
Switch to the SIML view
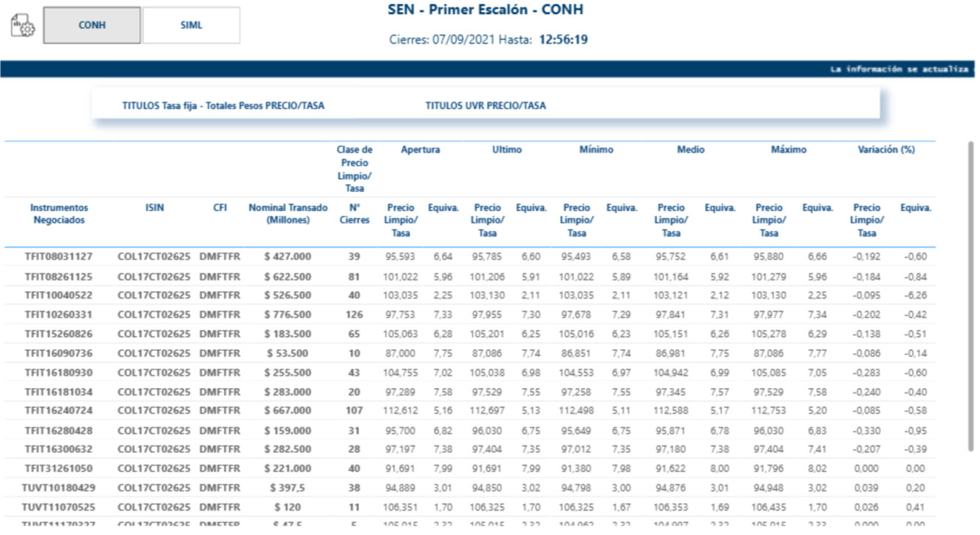pyautogui.click(x=191, y=25)
